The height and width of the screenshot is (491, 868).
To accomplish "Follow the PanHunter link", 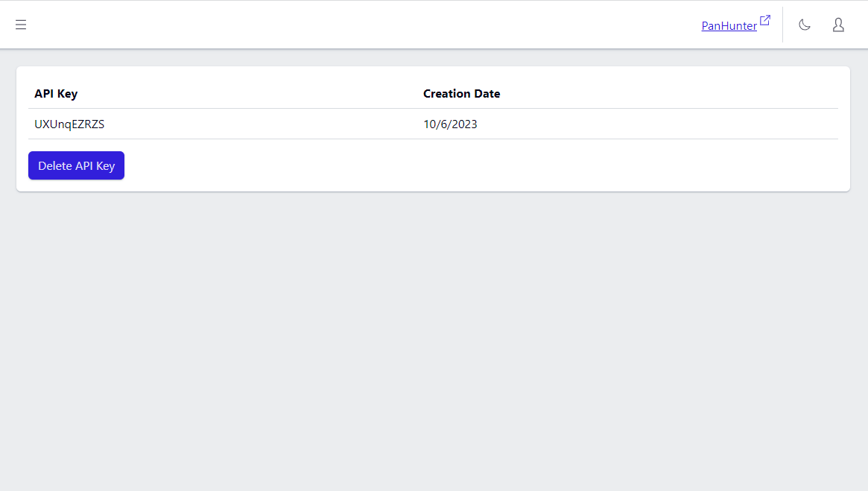I will click(729, 26).
